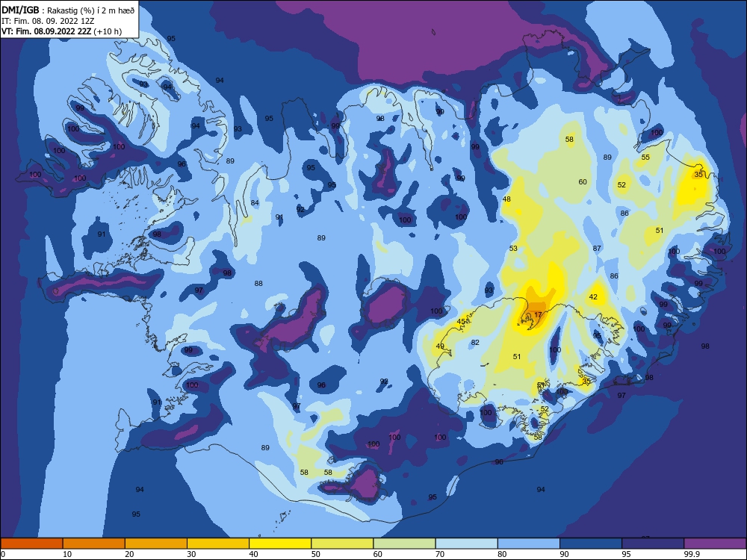The image size is (747, 560).
Task: Select the map value '55'
Action: 645,157
